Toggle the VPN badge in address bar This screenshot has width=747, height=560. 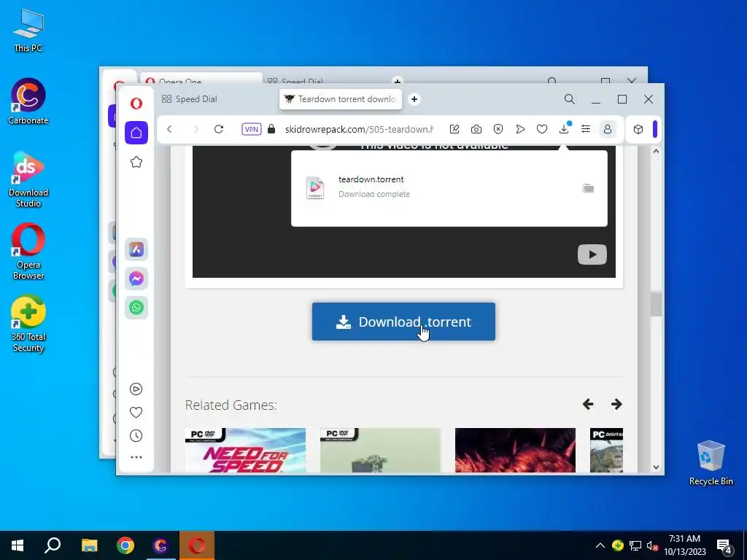(x=251, y=129)
